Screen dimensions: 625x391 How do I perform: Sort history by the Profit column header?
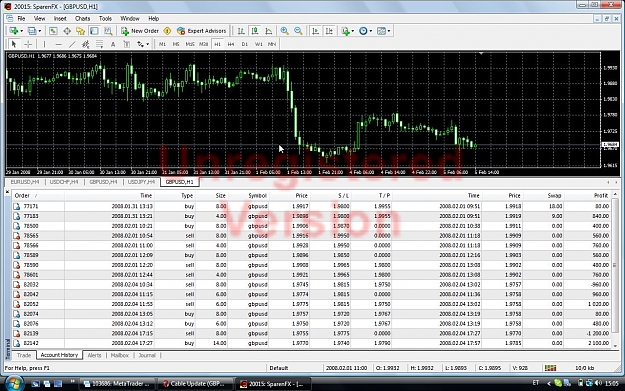(x=588, y=196)
